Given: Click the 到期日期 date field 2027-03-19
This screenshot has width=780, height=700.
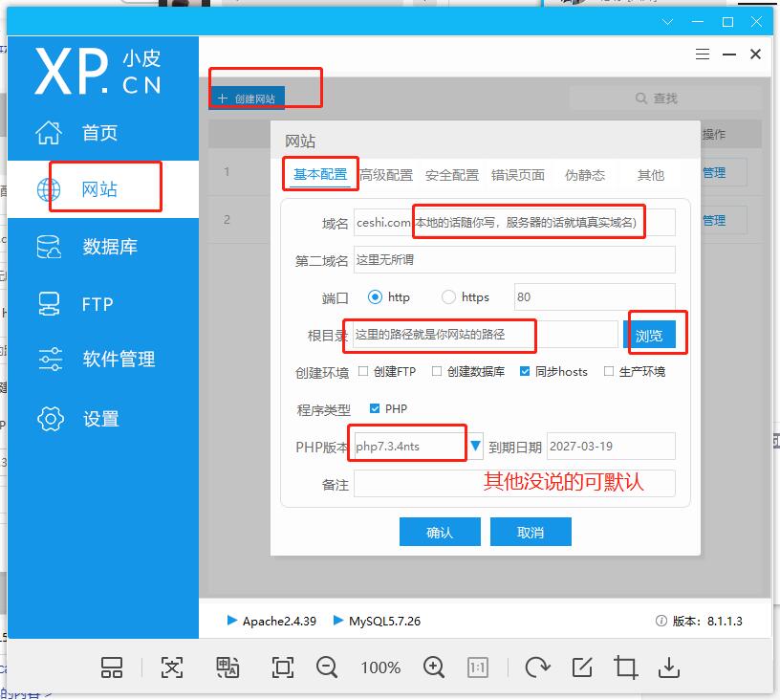Looking at the screenshot, I should 611,447.
